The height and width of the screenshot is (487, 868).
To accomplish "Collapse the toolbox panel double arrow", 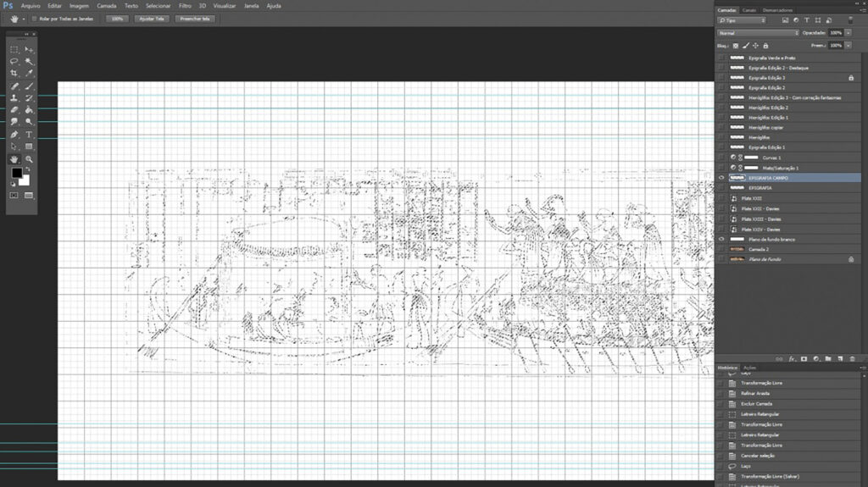I will click(x=26, y=35).
